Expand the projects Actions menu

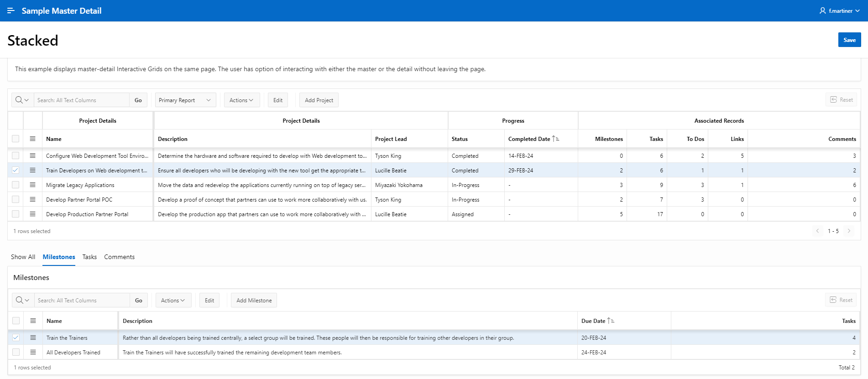[241, 100]
